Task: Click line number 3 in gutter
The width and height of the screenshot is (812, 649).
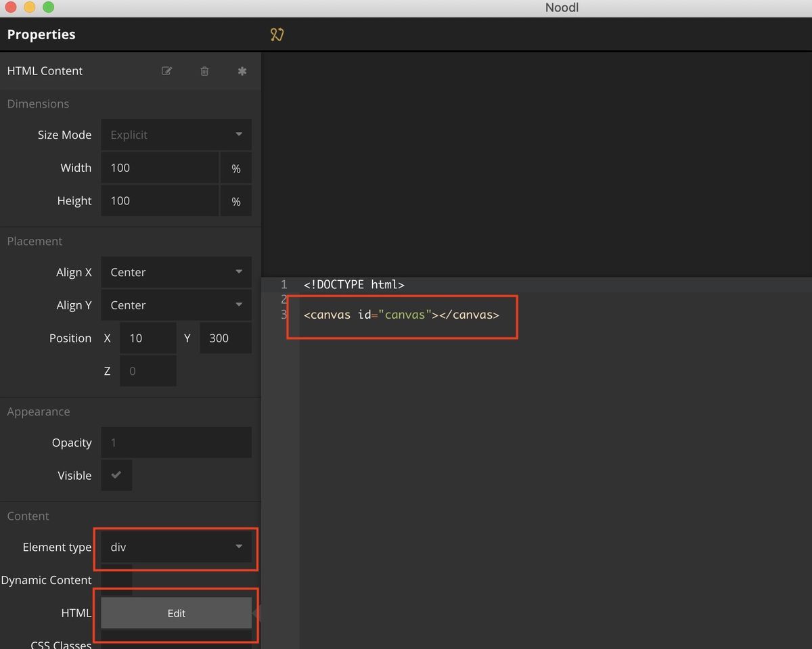Action: 284,315
